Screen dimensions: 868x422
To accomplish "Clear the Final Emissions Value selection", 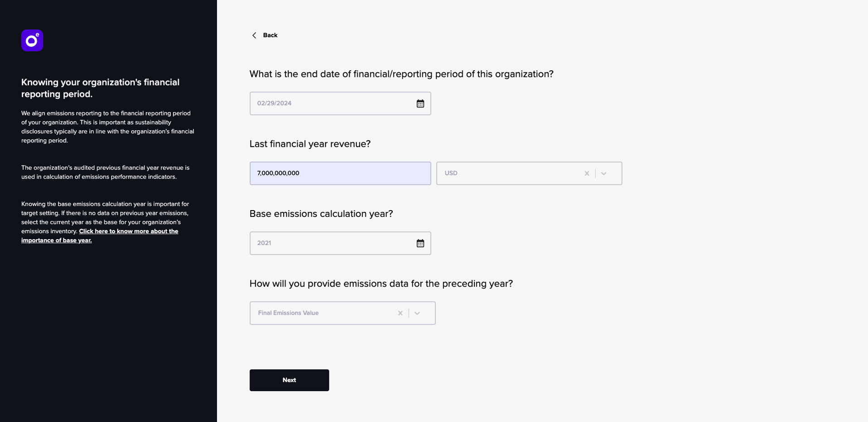I will coord(400,313).
